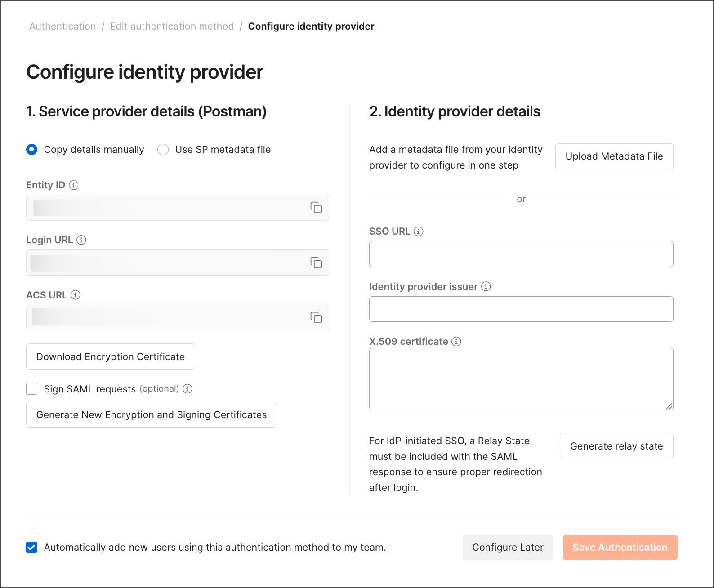Screen dimensions: 714x588
Task: Open the Authentication breadcrumb page
Action: (x=62, y=26)
